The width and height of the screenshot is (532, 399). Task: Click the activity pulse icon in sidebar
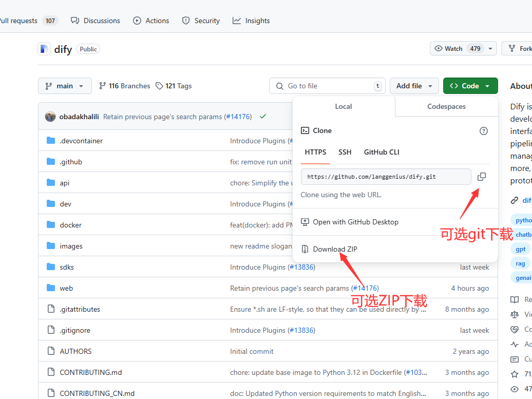click(x=515, y=345)
